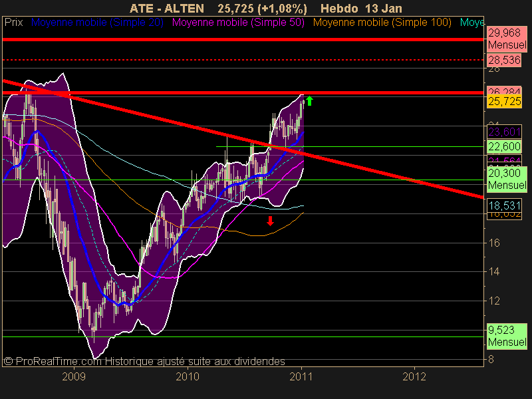Viewport: 532px width, 399px height.
Task: Click the price value '25,725 (+1,08%)' in title
Action: tap(262, 9)
